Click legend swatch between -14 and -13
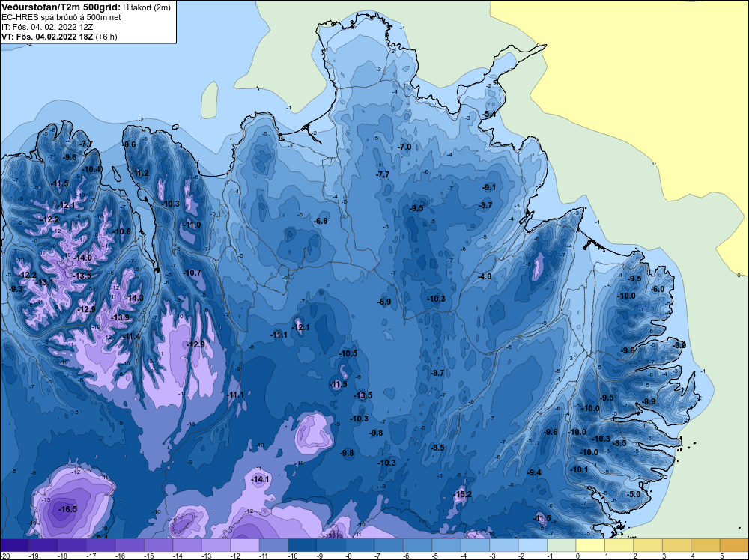The height and width of the screenshot is (560, 749). click(187, 545)
